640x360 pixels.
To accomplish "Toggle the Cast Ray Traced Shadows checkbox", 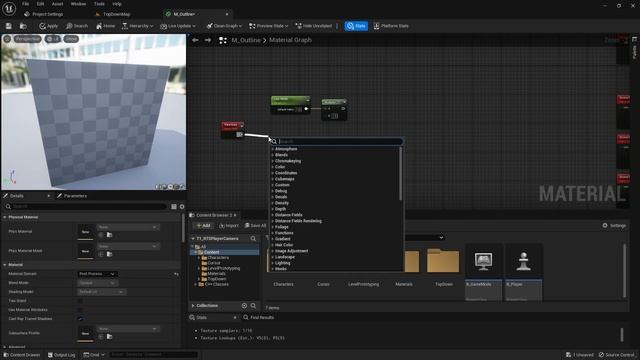I will click(x=80, y=319).
